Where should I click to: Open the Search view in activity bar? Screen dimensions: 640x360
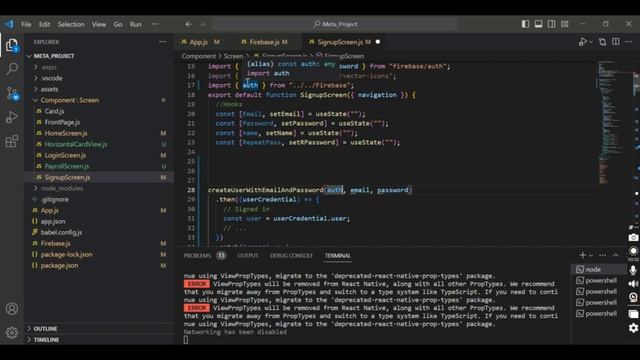click(x=12, y=69)
